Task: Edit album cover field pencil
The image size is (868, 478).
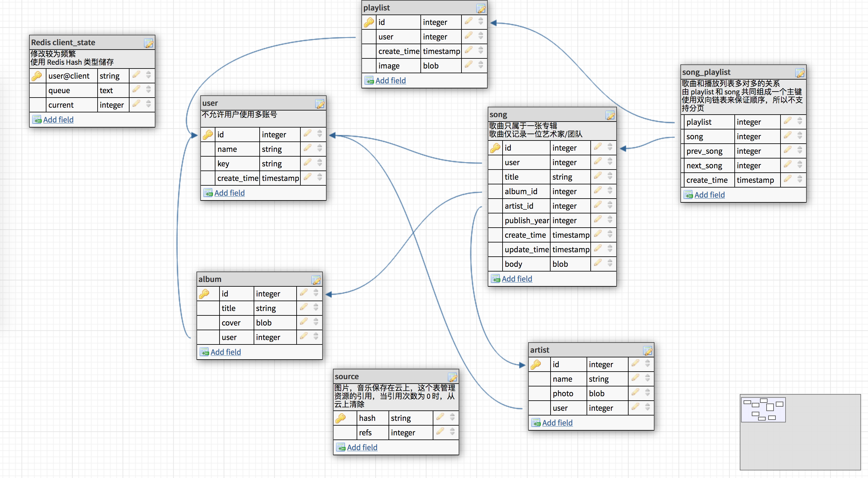Action: coord(304,322)
